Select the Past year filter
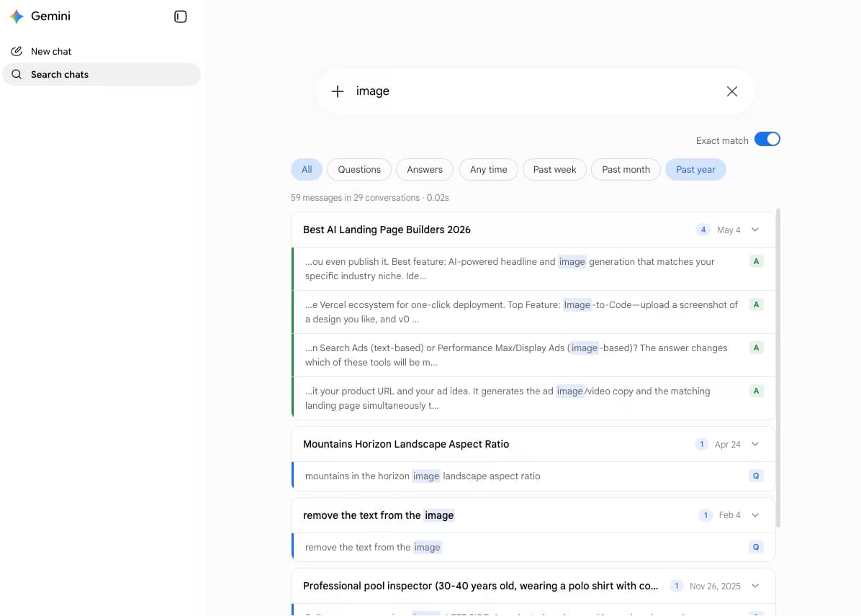The height and width of the screenshot is (616, 861). 695,170
